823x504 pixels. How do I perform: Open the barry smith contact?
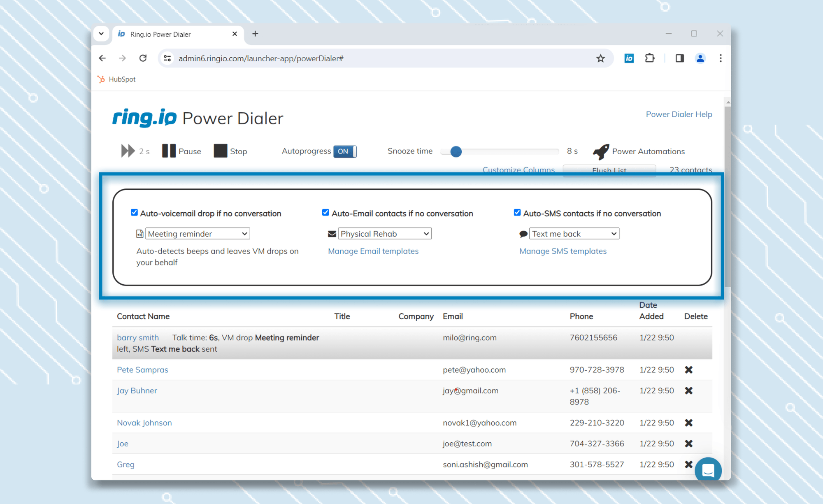click(138, 337)
